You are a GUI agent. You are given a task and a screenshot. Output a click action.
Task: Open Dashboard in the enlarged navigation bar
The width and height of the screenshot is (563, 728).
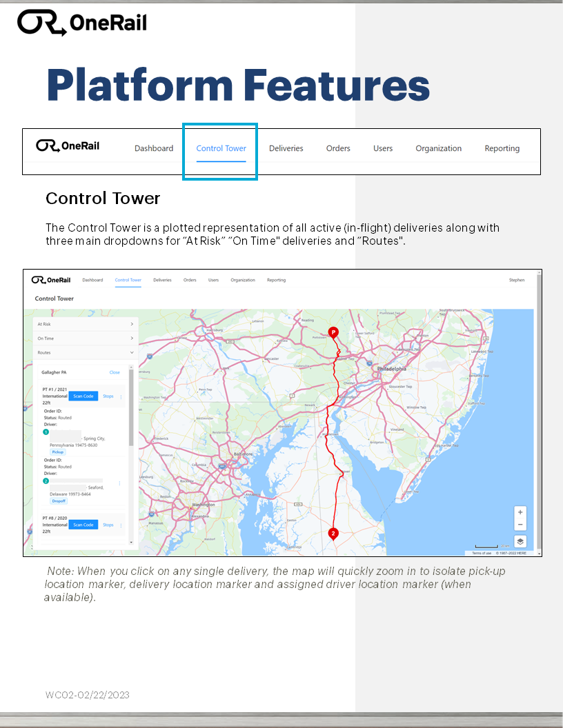pyautogui.click(x=154, y=149)
